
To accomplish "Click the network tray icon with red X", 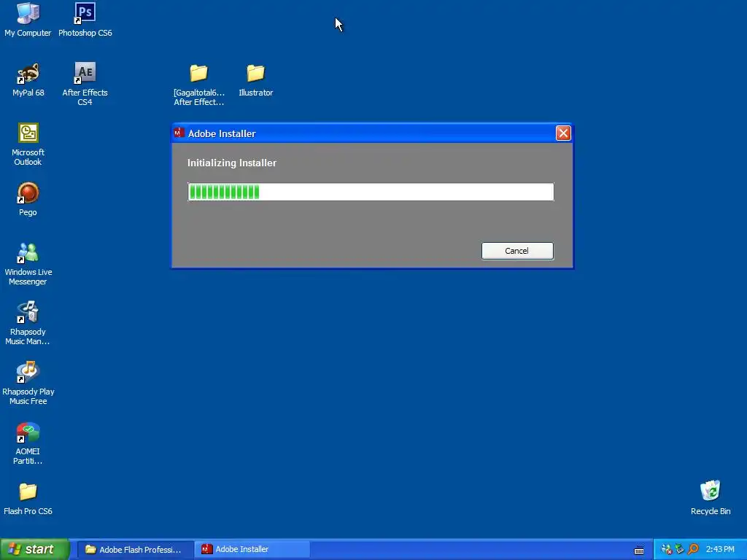I will pos(667,550).
